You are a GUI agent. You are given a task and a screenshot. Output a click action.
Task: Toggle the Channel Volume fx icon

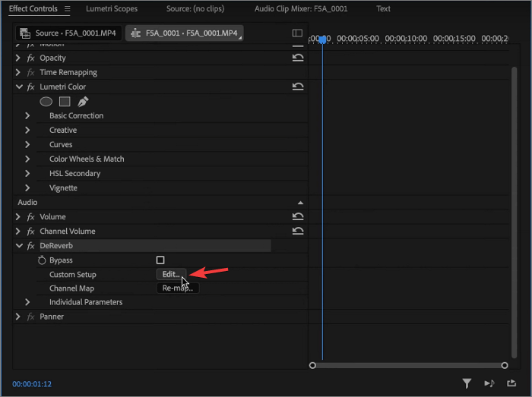pyautogui.click(x=31, y=232)
